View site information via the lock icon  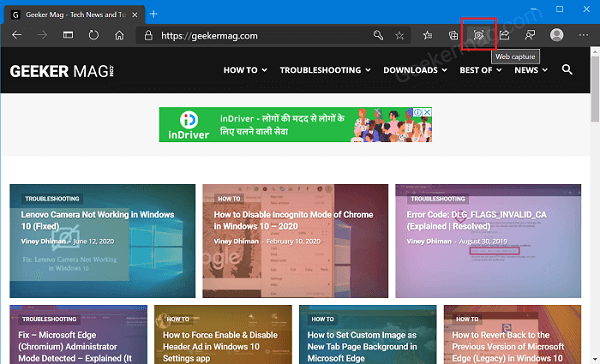click(148, 36)
